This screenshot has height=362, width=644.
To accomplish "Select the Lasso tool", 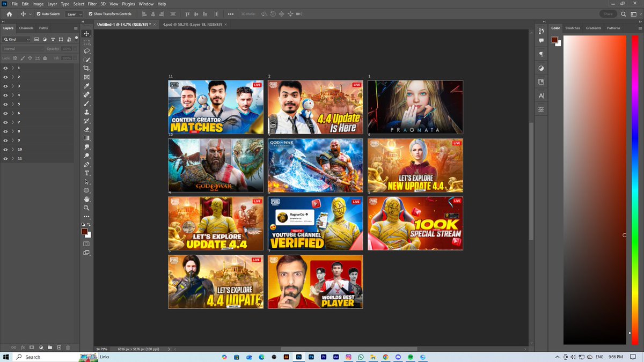I will tap(87, 51).
